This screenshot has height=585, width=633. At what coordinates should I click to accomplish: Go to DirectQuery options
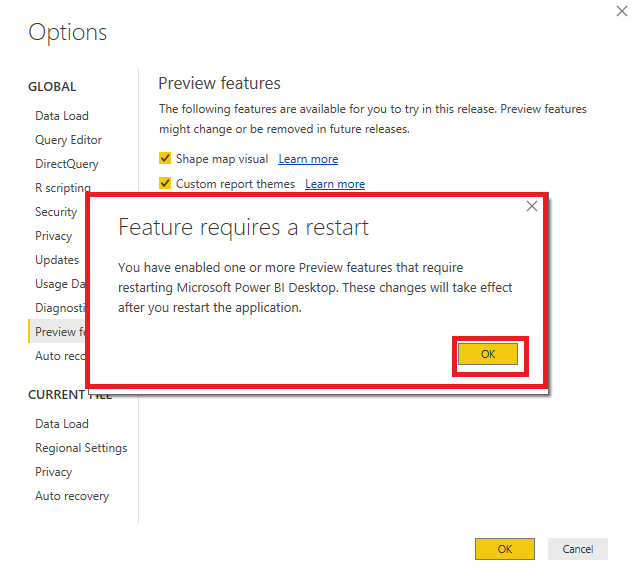pos(67,164)
